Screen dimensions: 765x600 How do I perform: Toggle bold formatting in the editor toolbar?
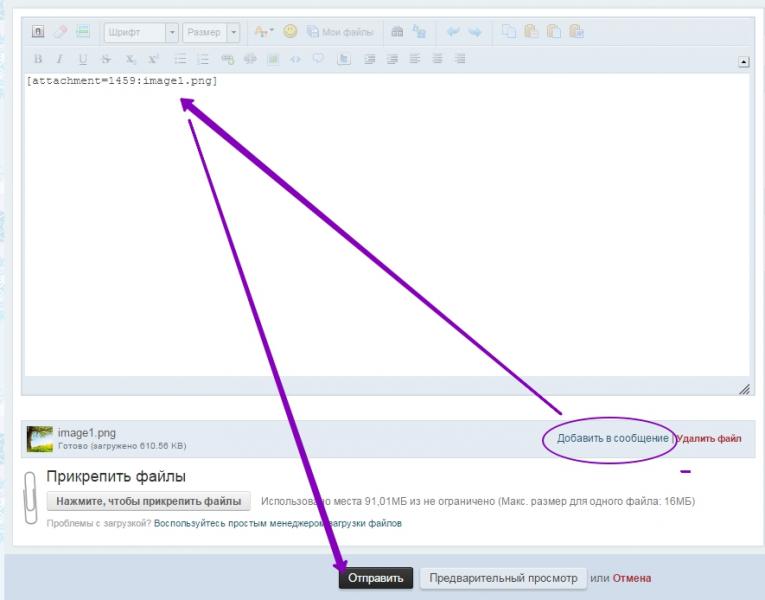38,59
